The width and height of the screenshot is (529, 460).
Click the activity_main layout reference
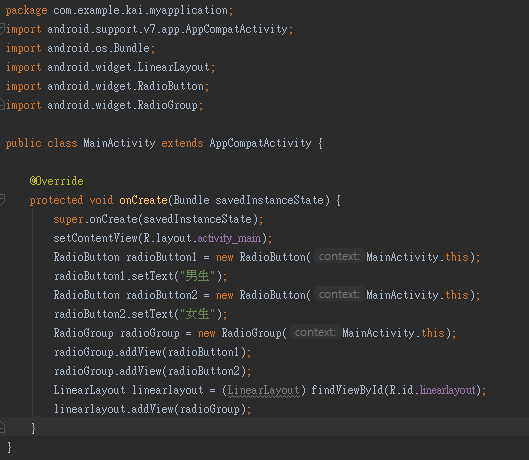point(229,238)
